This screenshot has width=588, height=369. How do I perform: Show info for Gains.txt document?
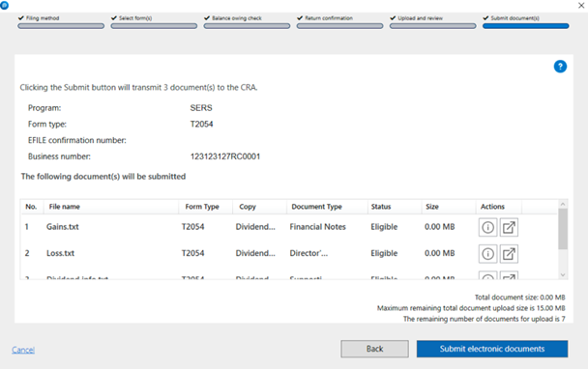click(x=487, y=227)
